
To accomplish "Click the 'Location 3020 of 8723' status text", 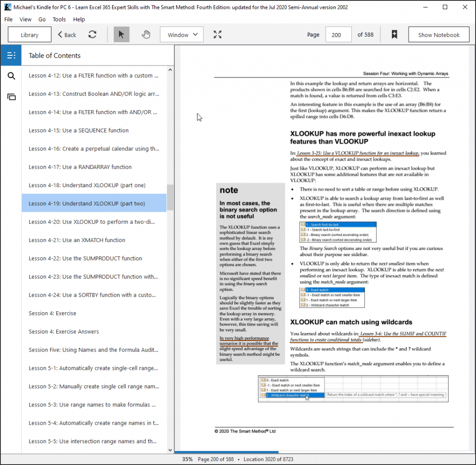I will click(268, 459).
